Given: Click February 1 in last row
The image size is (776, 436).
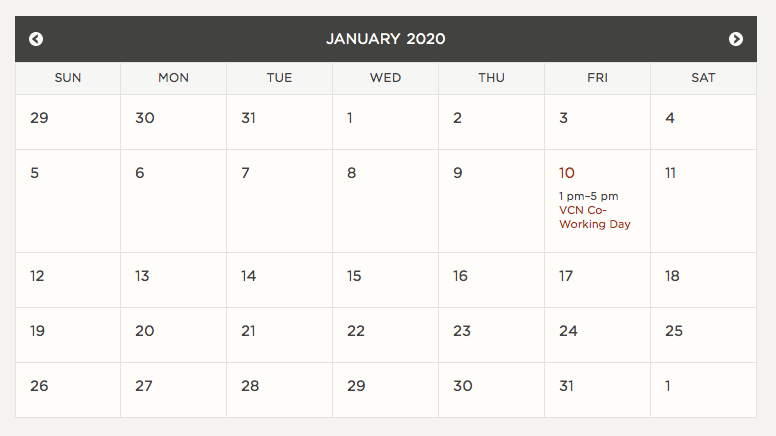Looking at the screenshot, I should tap(668, 386).
